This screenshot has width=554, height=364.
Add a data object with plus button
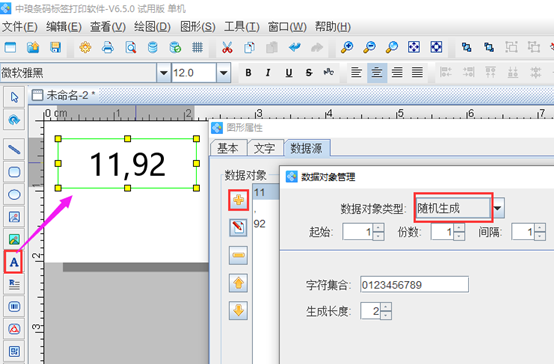[238, 200]
